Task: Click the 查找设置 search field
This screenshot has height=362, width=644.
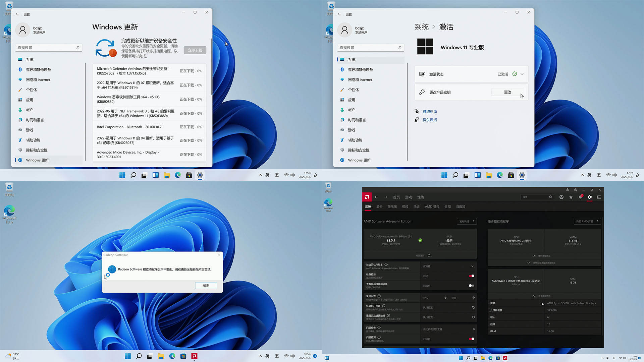Action: 49,48
